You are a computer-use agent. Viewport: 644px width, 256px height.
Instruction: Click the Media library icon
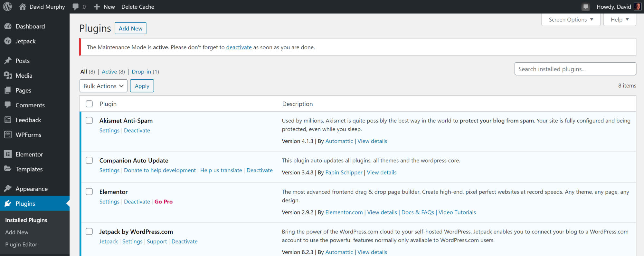click(x=8, y=75)
